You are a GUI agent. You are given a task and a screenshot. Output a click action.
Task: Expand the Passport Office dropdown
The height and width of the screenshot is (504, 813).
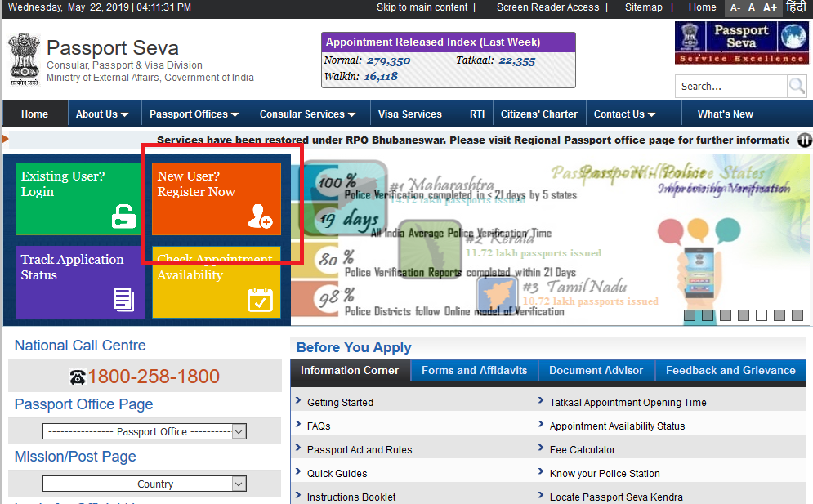pyautogui.click(x=237, y=430)
